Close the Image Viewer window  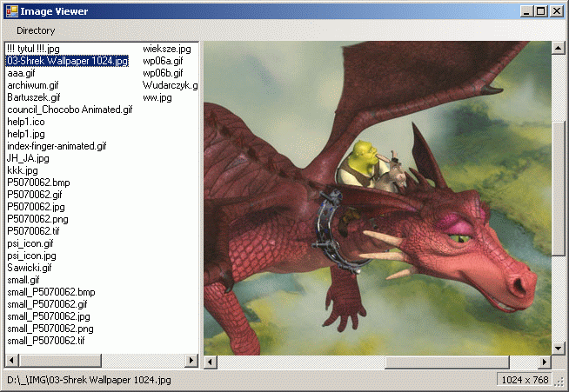coord(556,11)
